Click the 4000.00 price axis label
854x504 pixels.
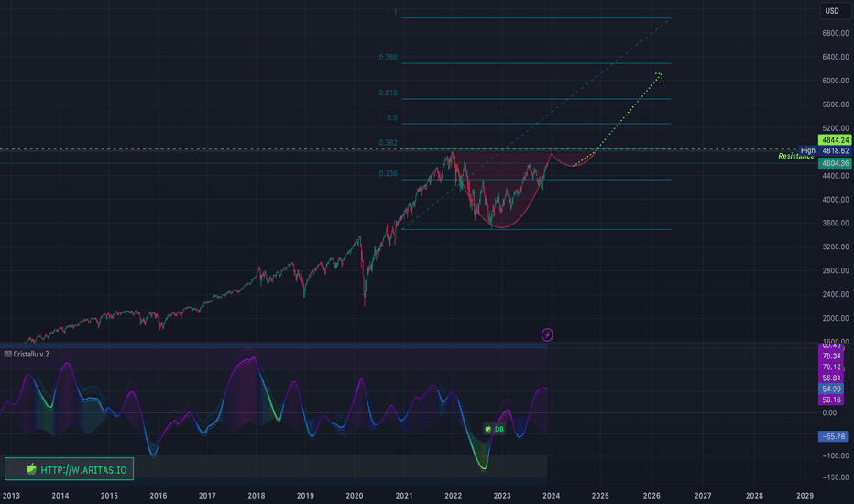836,200
